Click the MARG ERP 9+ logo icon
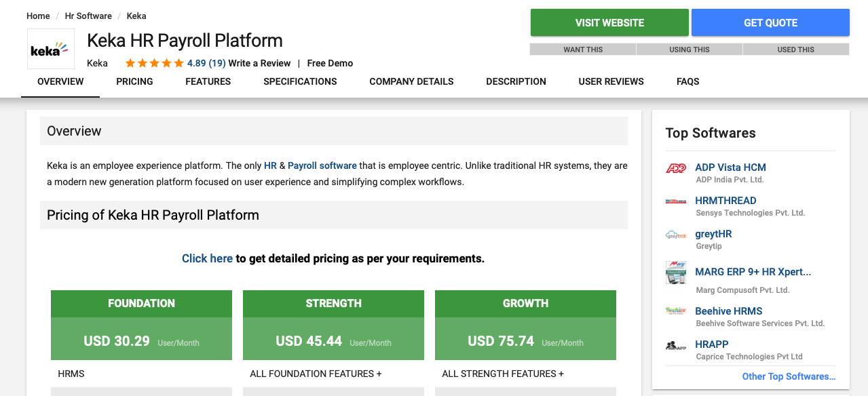 (x=676, y=273)
